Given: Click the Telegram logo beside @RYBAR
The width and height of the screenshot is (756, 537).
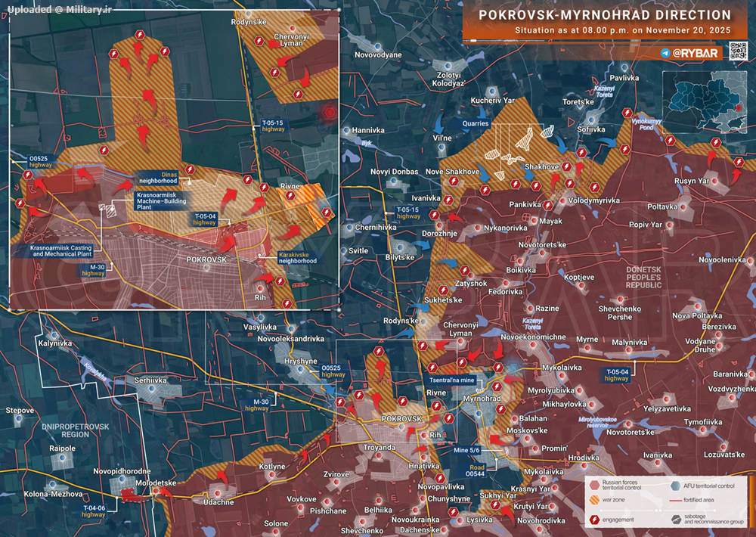Looking at the screenshot, I should click(x=665, y=54).
